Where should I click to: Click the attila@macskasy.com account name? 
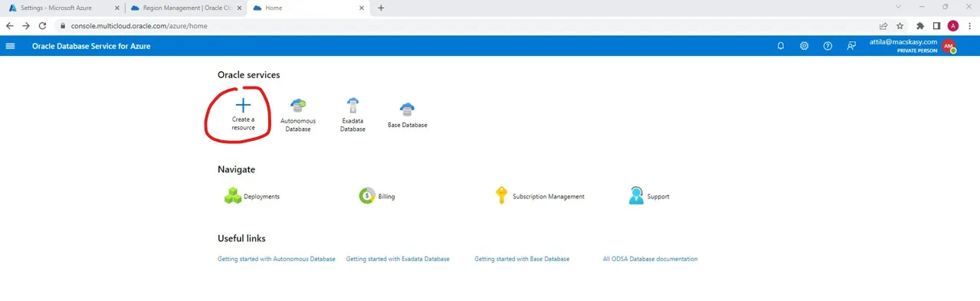pyautogui.click(x=903, y=42)
